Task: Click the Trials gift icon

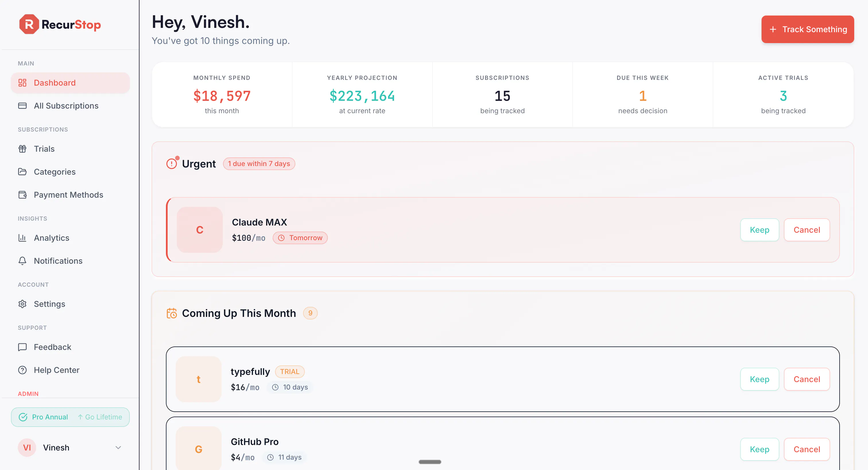Action: pyautogui.click(x=22, y=149)
